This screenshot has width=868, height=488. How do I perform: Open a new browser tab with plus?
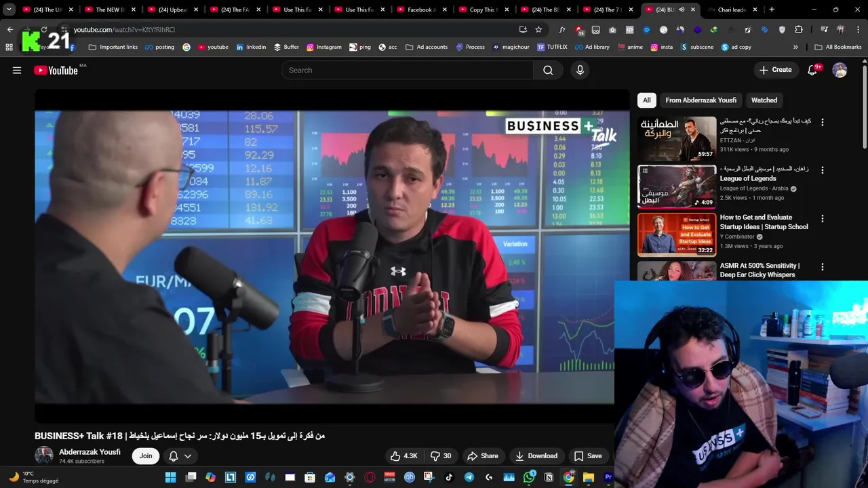pos(772,9)
